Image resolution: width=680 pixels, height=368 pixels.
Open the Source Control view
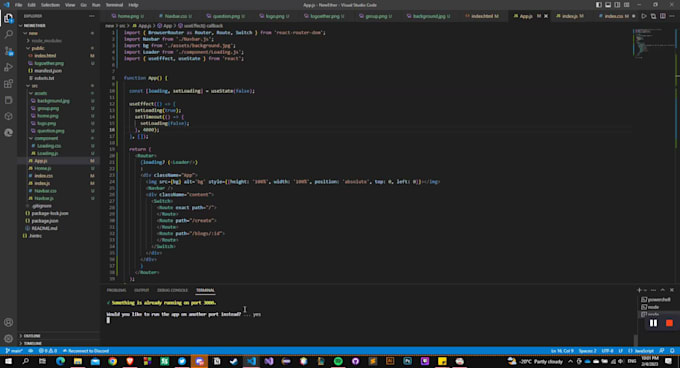[8, 51]
